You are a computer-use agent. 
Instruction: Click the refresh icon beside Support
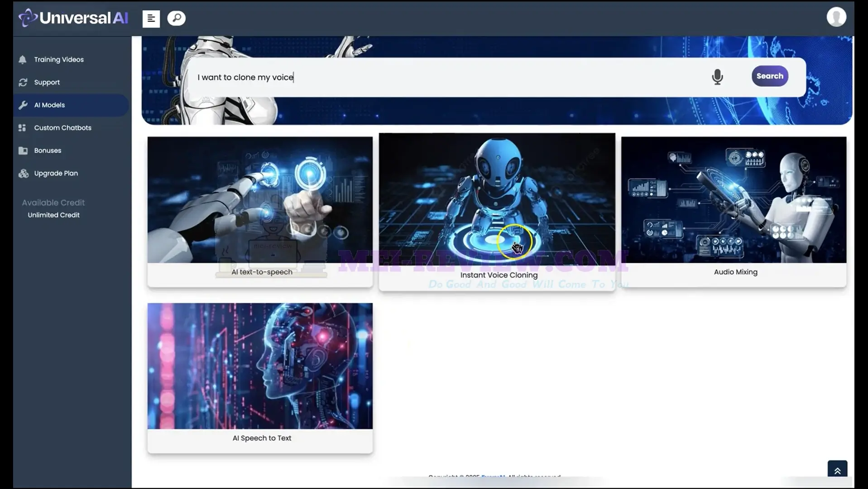(23, 82)
